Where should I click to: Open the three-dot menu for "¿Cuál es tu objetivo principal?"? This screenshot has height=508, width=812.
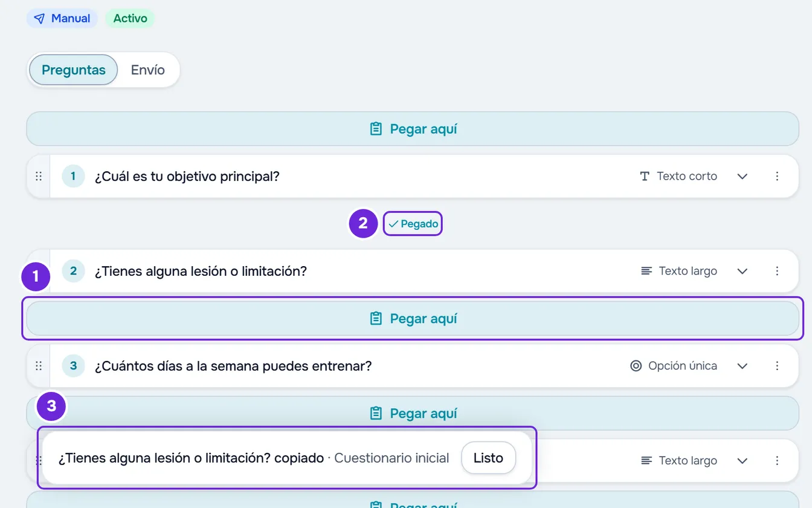(x=777, y=177)
